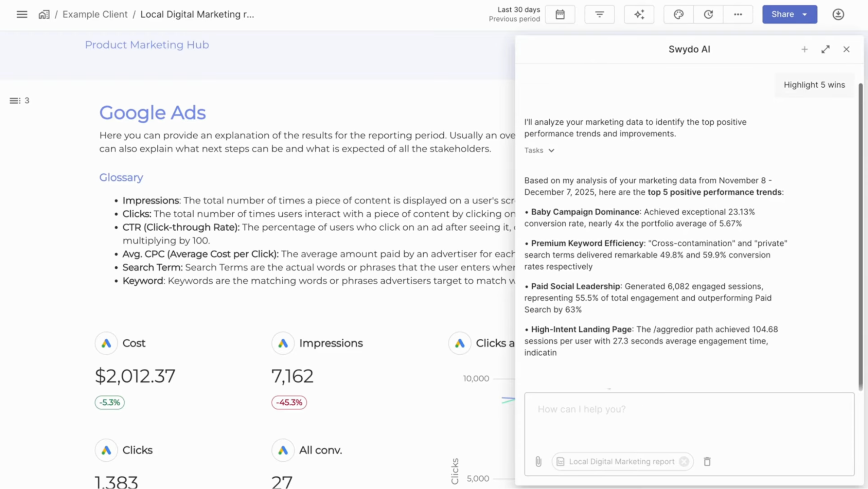Open the filter settings icon

click(599, 14)
